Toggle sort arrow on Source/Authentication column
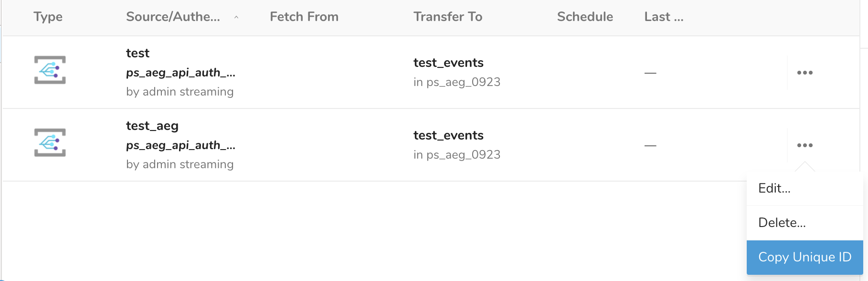Screen dimensions: 868x281 [236, 17]
